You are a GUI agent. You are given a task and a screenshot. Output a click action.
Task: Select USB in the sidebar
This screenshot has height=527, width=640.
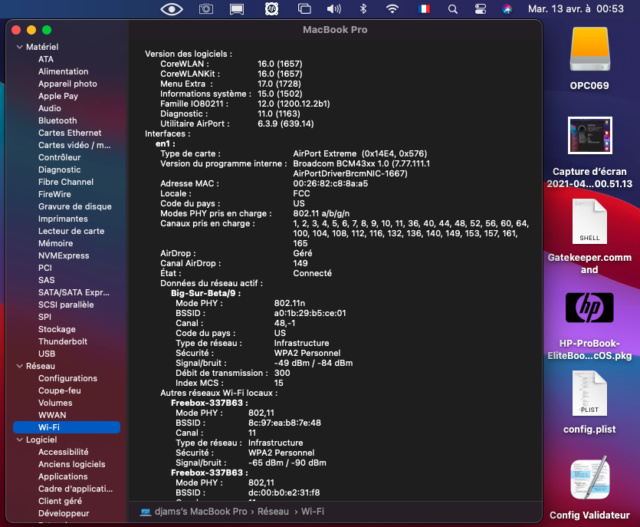coord(47,354)
